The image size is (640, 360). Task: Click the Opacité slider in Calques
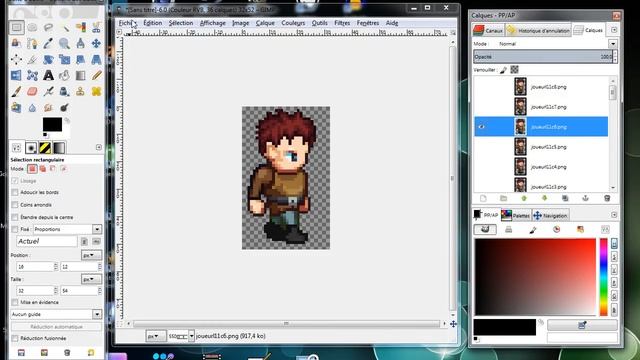point(543,57)
